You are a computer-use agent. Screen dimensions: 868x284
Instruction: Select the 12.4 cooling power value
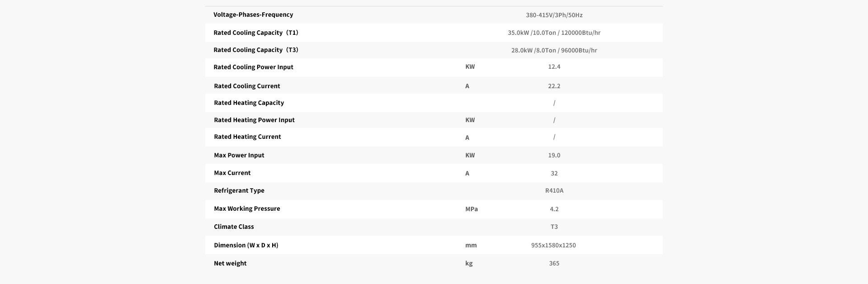554,66
